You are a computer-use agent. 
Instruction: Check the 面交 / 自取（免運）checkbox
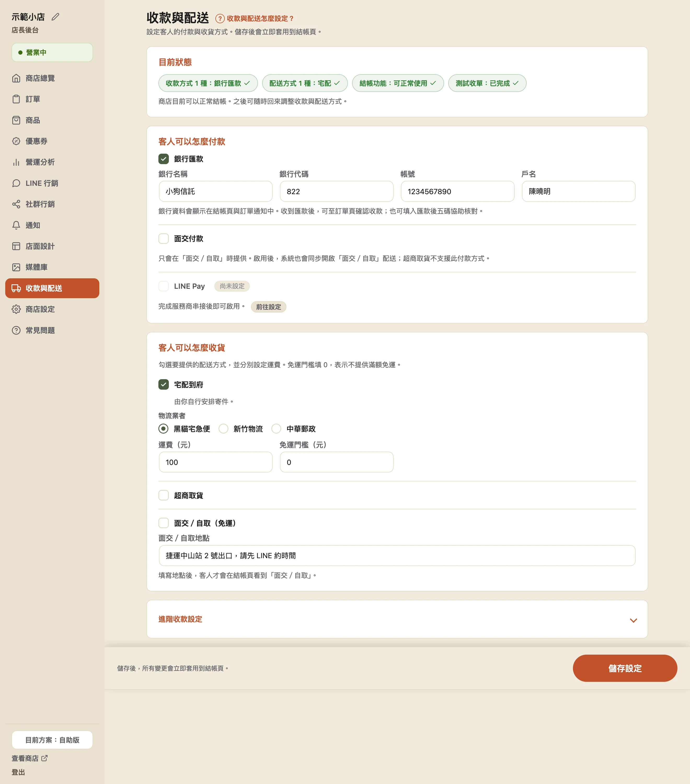point(163,523)
